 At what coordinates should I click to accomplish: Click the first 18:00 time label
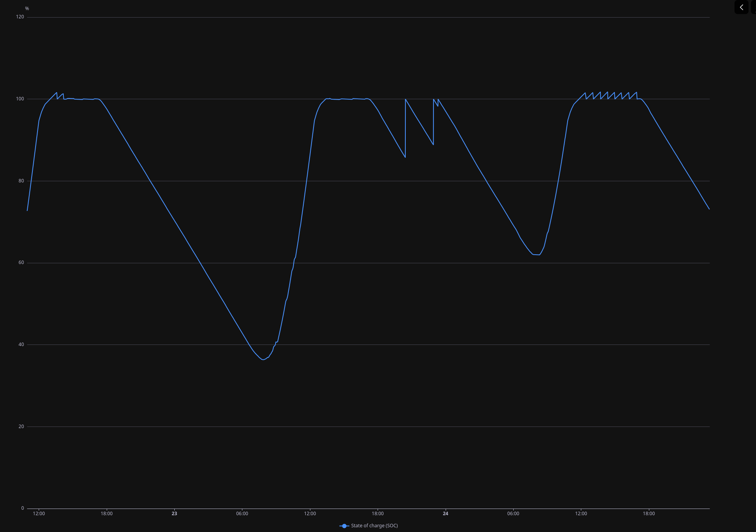(107, 514)
